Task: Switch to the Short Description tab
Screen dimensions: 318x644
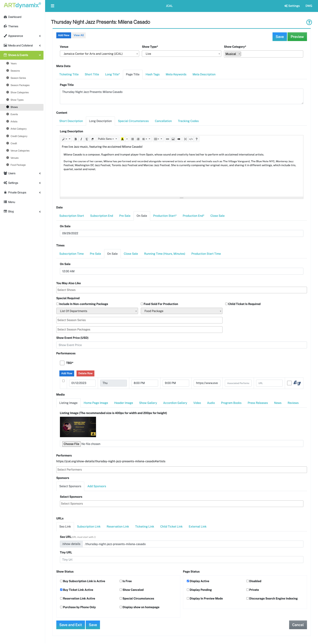Action: 71,121
